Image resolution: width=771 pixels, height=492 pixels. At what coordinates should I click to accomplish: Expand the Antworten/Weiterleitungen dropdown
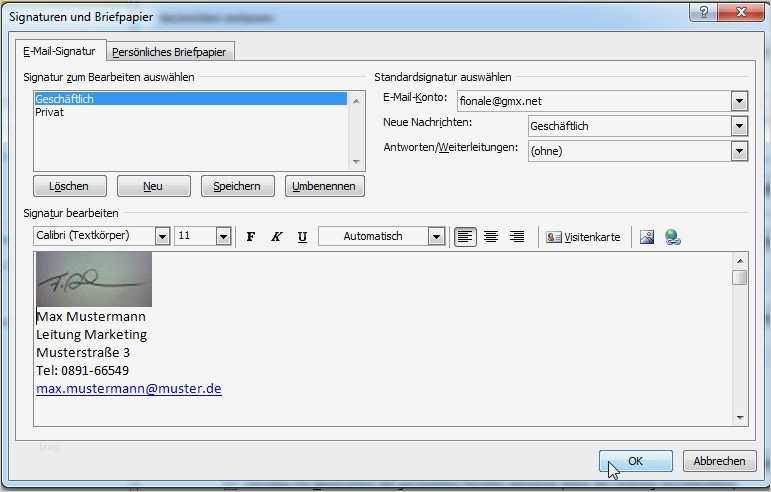739,151
